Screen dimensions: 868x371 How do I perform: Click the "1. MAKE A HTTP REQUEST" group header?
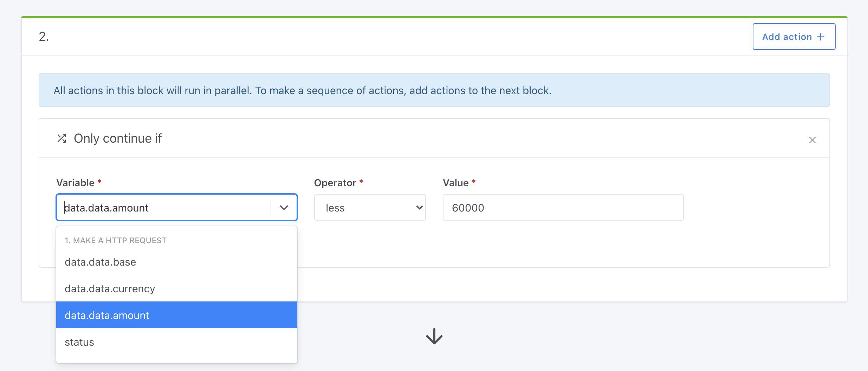116,240
